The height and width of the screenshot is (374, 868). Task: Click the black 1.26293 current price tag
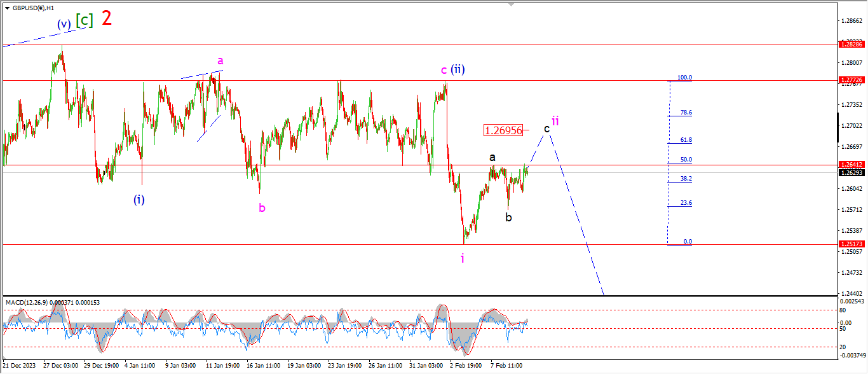851,172
